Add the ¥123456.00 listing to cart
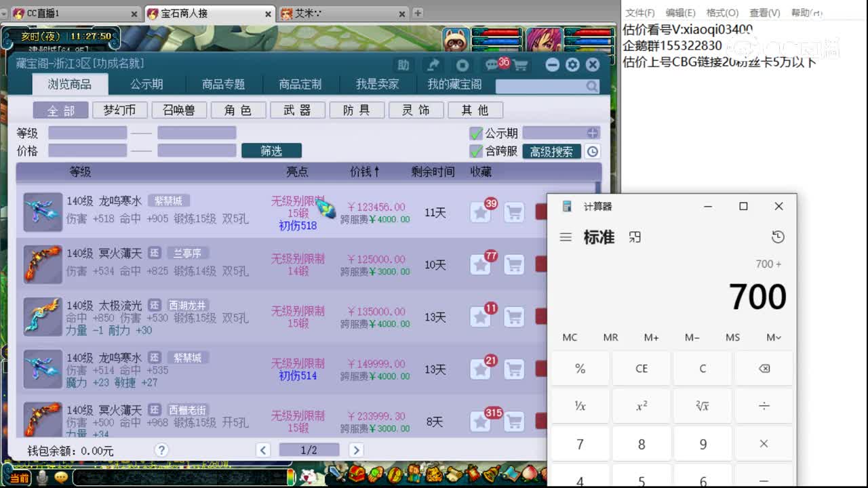This screenshot has width=868, height=488. pyautogui.click(x=514, y=213)
